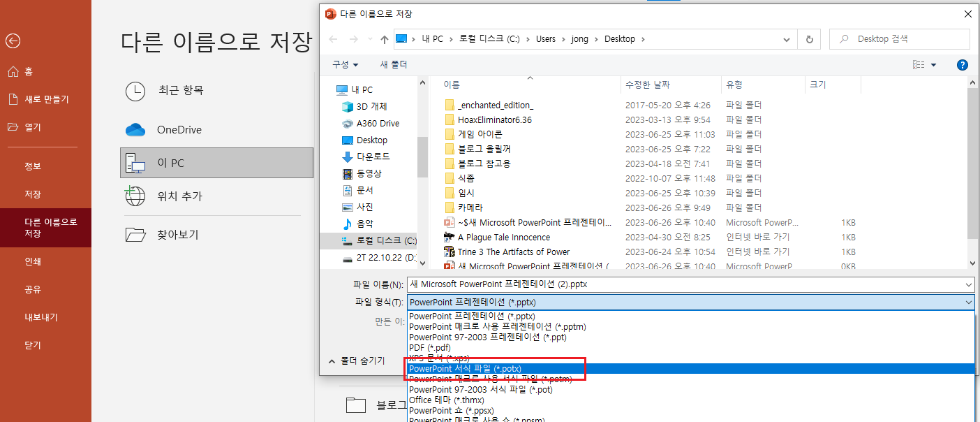
Task: Click the Desktop 검색 search box
Action: pos(900,39)
